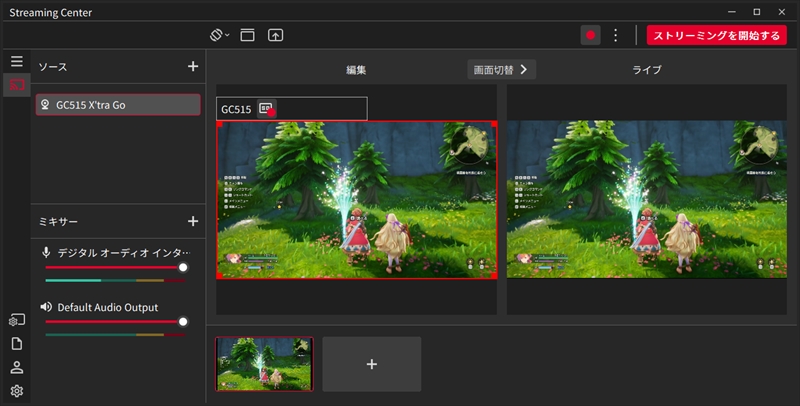
Task: Click the live preview game image
Action: pyautogui.click(x=646, y=199)
